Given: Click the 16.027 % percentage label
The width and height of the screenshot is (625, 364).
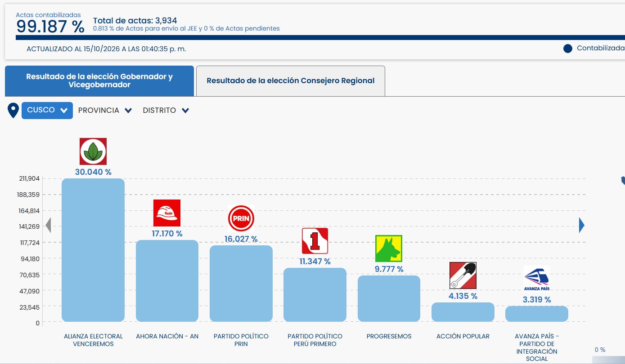Looking at the screenshot, I should (241, 239).
